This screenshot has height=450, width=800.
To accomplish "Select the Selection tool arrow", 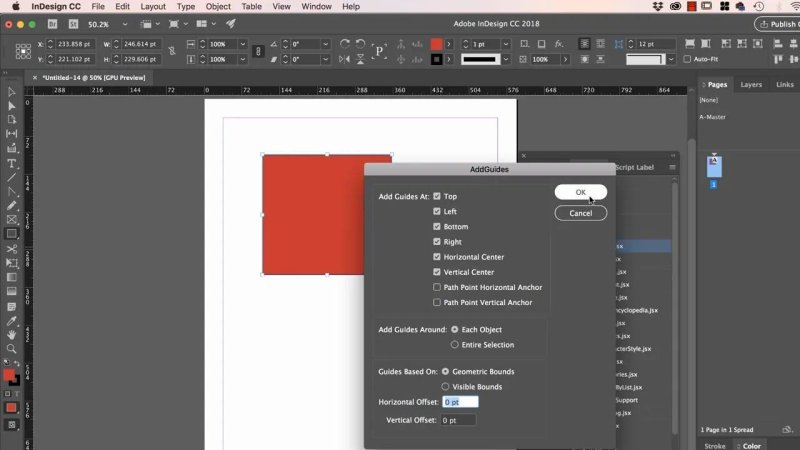I will (x=11, y=92).
